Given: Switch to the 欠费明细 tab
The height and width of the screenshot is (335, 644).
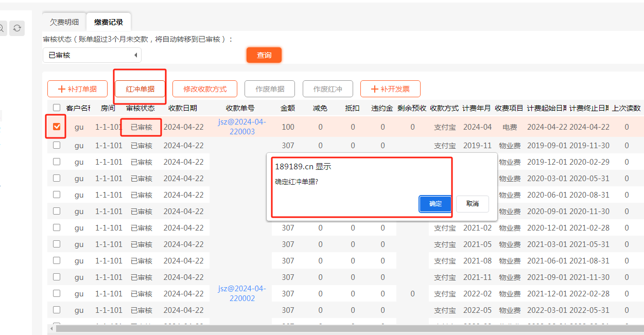Looking at the screenshot, I should click(x=64, y=22).
